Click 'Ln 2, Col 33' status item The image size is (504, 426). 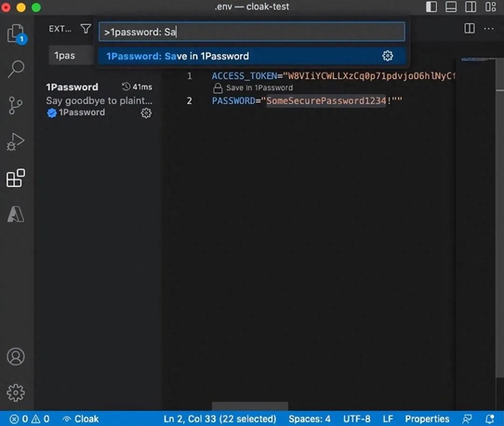(x=220, y=419)
